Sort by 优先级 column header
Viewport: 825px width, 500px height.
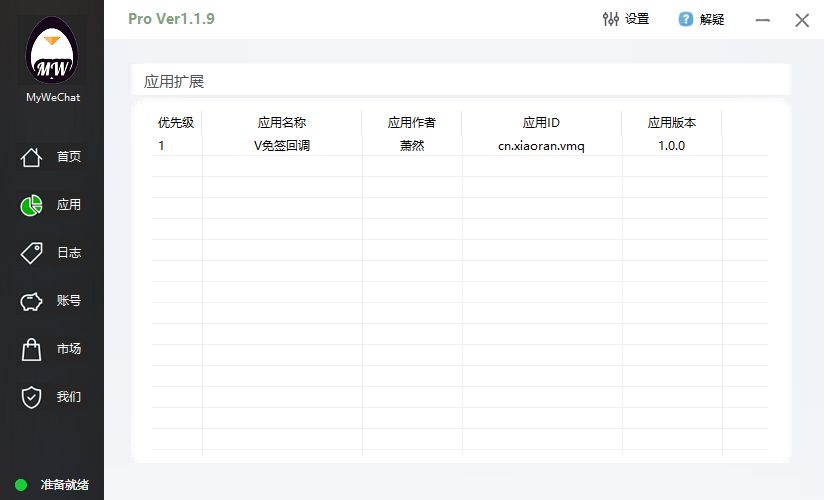[176, 123]
